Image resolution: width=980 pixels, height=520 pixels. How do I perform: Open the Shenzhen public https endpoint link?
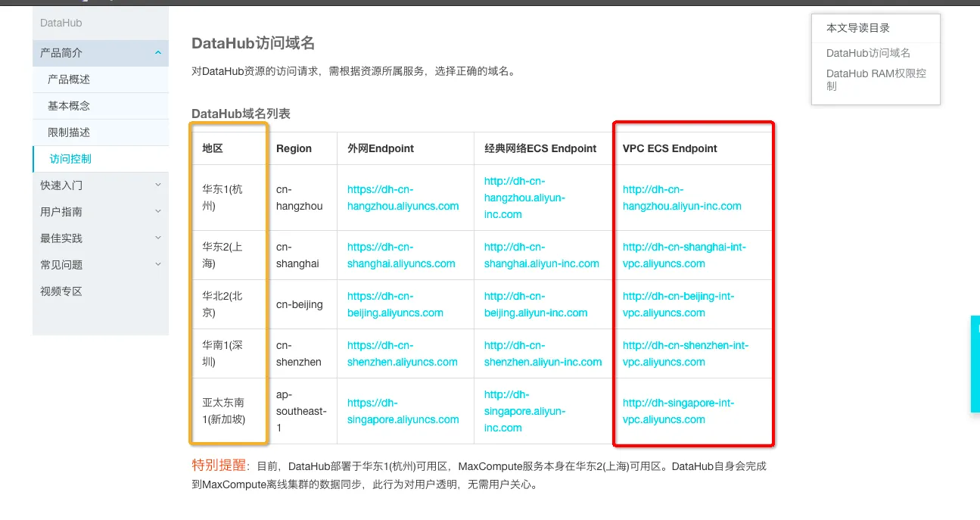click(403, 353)
